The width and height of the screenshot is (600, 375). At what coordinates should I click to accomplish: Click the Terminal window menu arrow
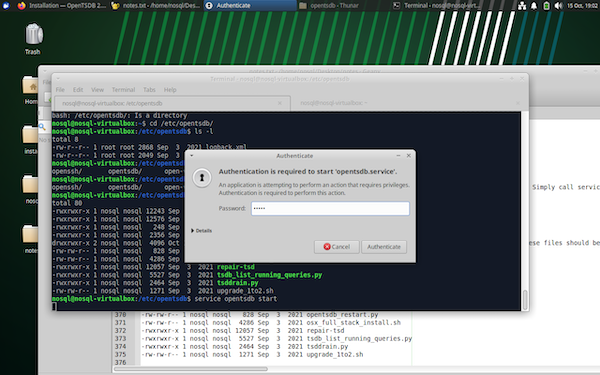pyautogui.click(x=58, y=79)
